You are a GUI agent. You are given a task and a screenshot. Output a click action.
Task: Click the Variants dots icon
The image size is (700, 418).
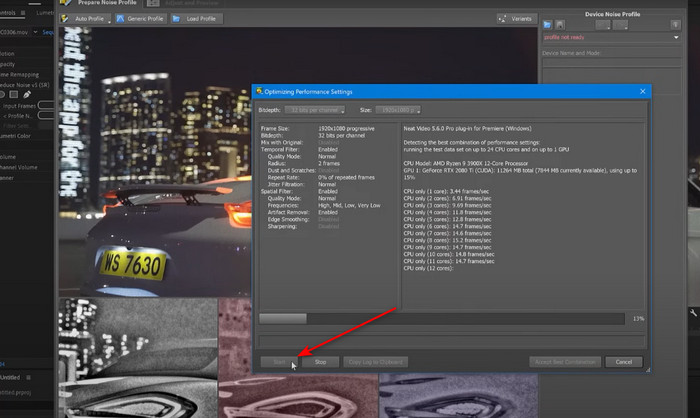[x=502, y=19]
